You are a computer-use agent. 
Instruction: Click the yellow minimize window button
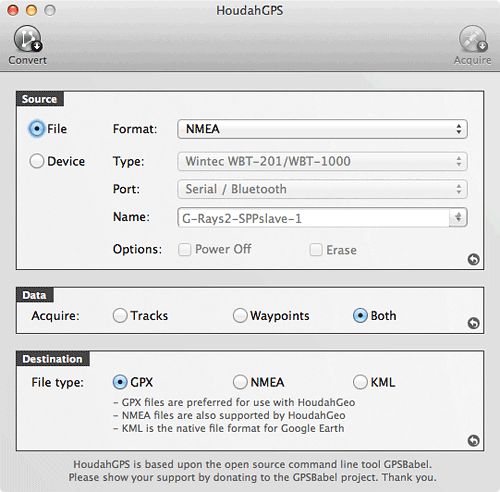tap(32, 10)
